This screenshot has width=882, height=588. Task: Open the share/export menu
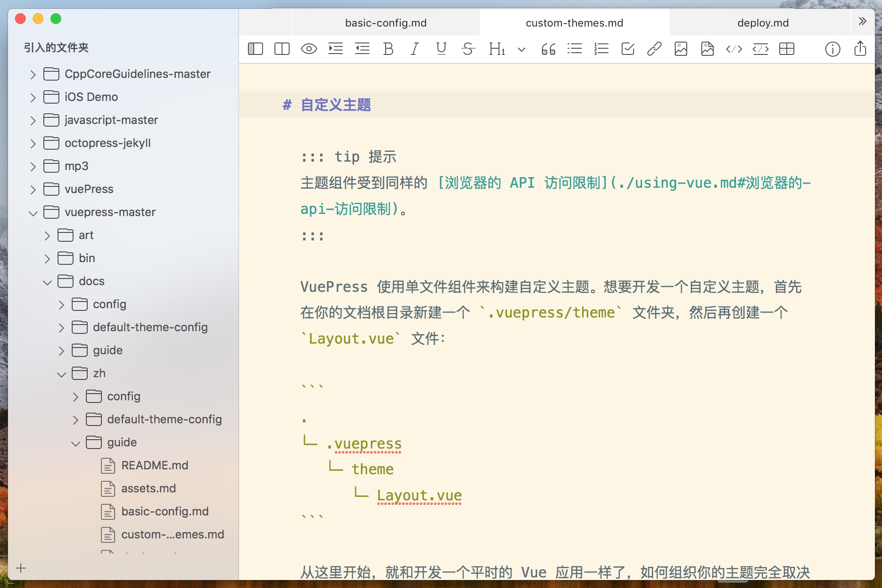coord(860,48)
